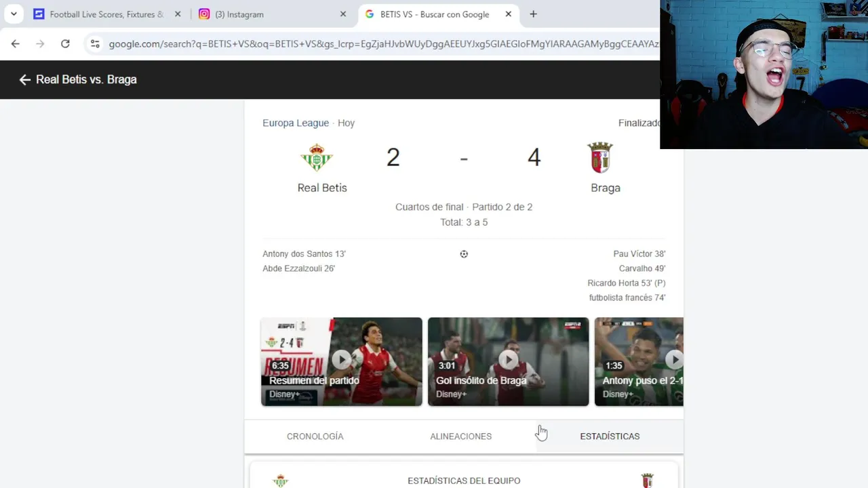Close the BETIS VS Google tab
This screenshot has height=488, width=868.
pyautogui.click(x=509, y=14)
